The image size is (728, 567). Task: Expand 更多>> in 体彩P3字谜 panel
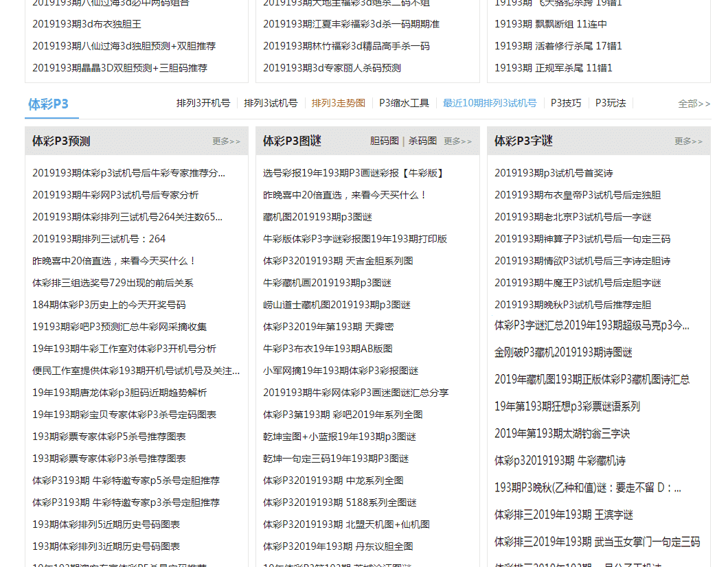click(688, 141)
